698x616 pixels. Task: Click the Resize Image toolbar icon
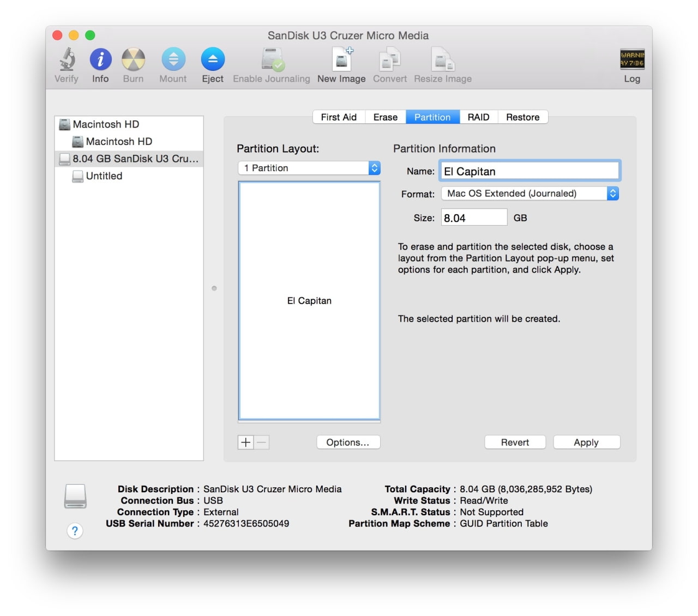pos(442,60)
